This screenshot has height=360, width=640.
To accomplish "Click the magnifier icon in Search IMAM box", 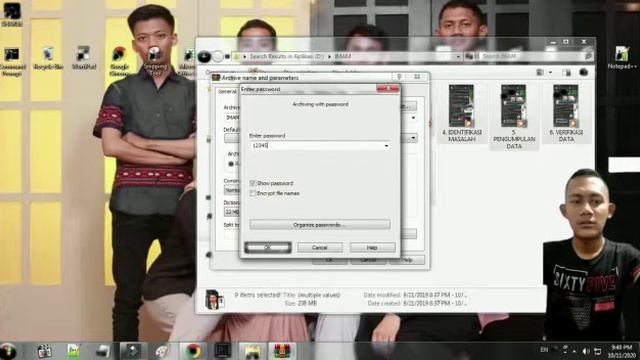I will (x=588, y=56).
